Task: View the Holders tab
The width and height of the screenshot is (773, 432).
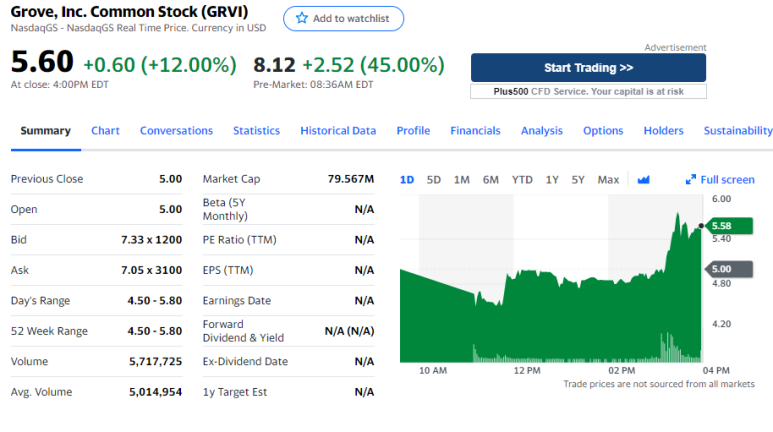Action: pos(664,131)
